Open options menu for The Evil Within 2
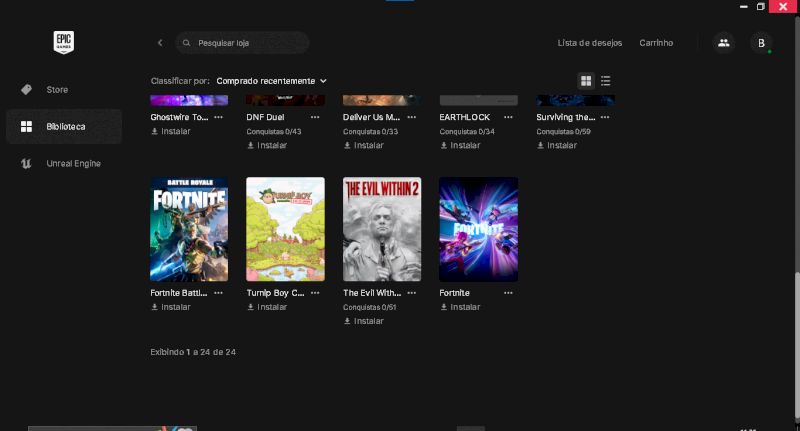 (412, 293)
